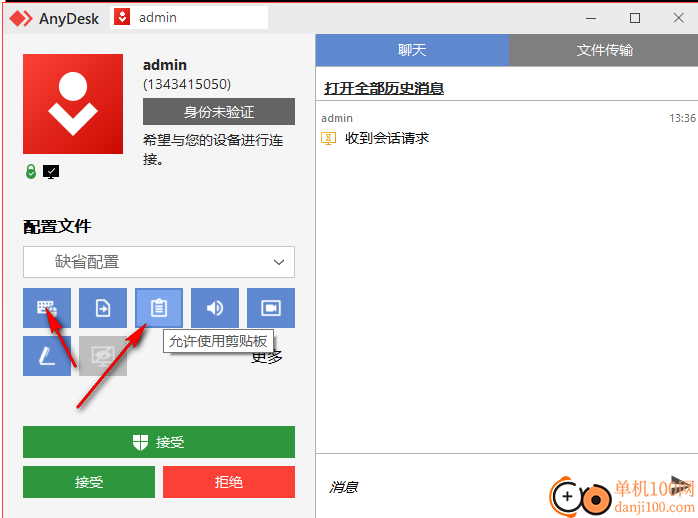This screenshot has height=518, width=698.
Task: Click the 收到会话请求 message
Action: click(x=387, y=138)
